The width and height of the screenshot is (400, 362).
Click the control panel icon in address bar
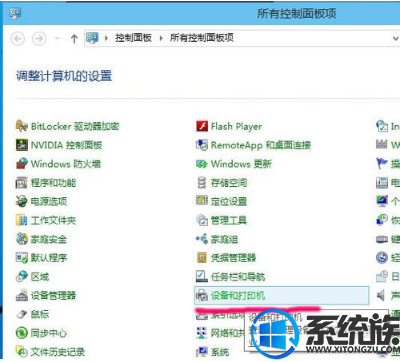pos(93,38)
